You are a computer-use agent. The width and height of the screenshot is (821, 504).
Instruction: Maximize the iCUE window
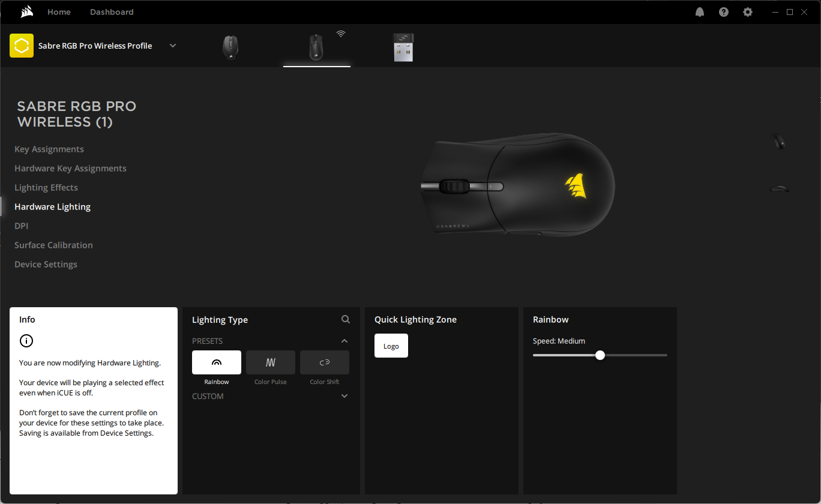[x=790, y=12]
